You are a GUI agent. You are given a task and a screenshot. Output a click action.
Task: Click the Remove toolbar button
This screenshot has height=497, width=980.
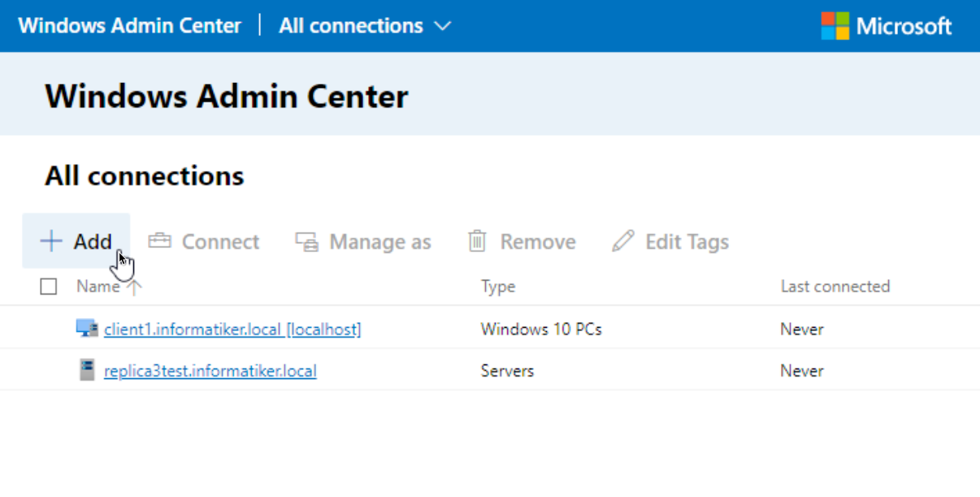(521, 242)
